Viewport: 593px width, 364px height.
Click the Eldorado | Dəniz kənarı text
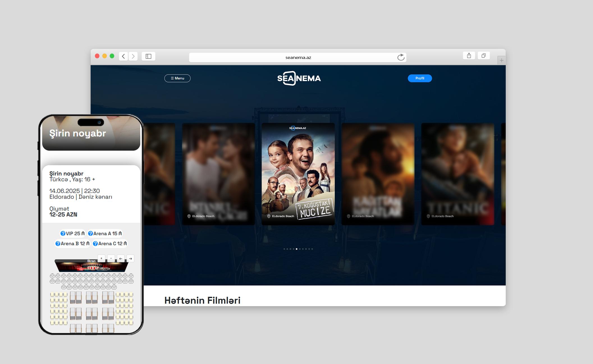pyautogui.click(x=81, y=197)
